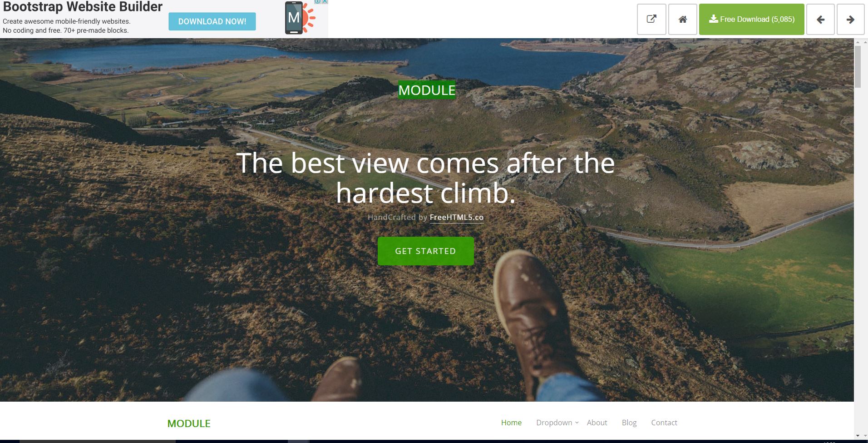Screen dimensions: 868x443
Task: Click the home icon button
Action: point(682,19)
